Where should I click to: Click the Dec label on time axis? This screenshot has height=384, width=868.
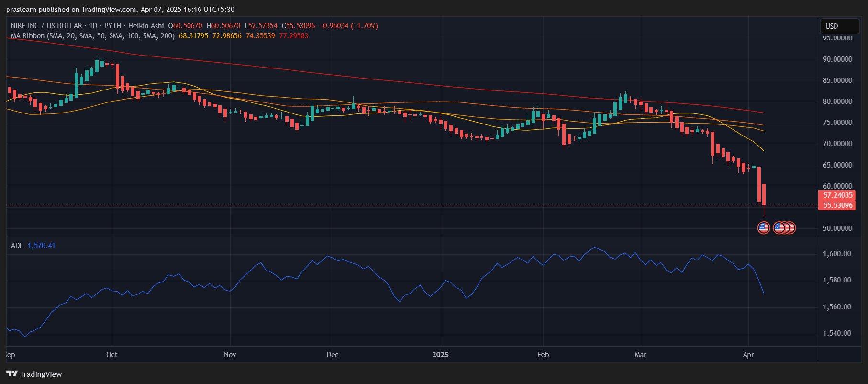point(333,355)
